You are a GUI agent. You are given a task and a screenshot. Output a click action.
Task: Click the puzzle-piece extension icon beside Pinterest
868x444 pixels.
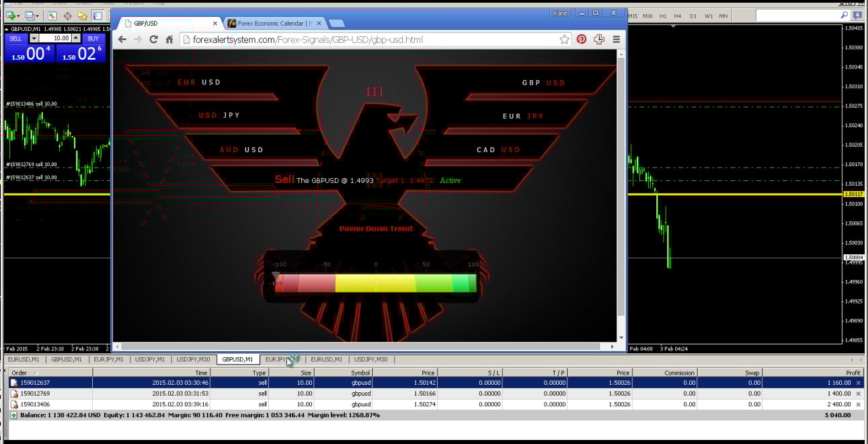[x=599, y=40]
